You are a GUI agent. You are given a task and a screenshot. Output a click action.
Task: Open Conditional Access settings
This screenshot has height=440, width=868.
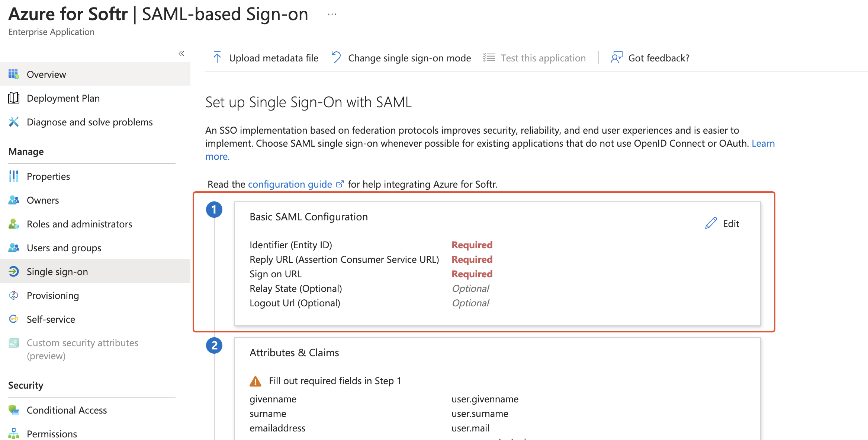pos(66,410)
